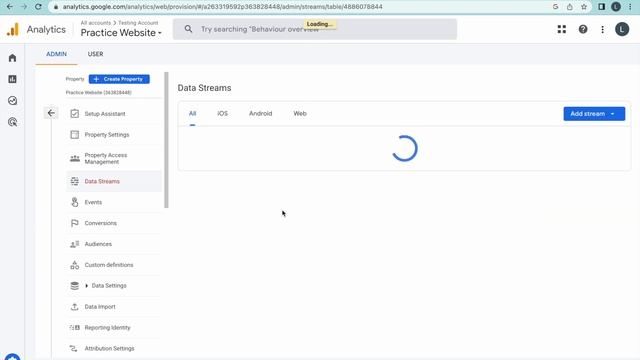The width and height of the screenshot is (640, 360).
Task: Open Setup Assistant link
Action: (105, 114)
